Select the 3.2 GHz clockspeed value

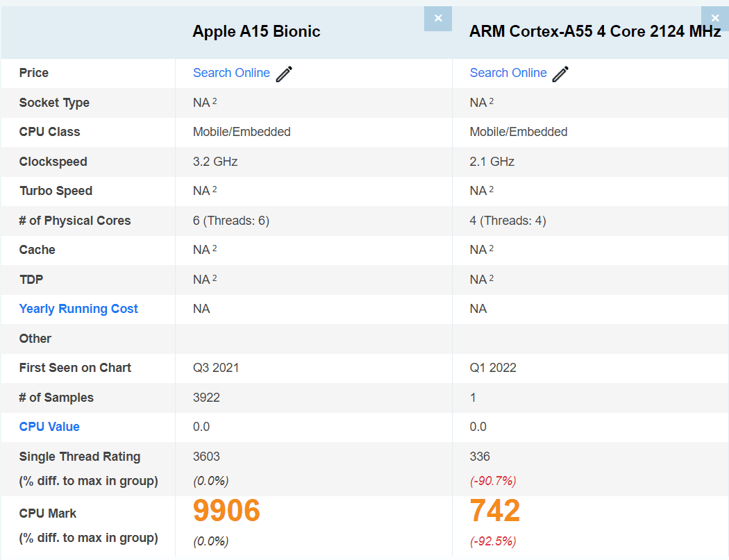[x=215, y=162]
